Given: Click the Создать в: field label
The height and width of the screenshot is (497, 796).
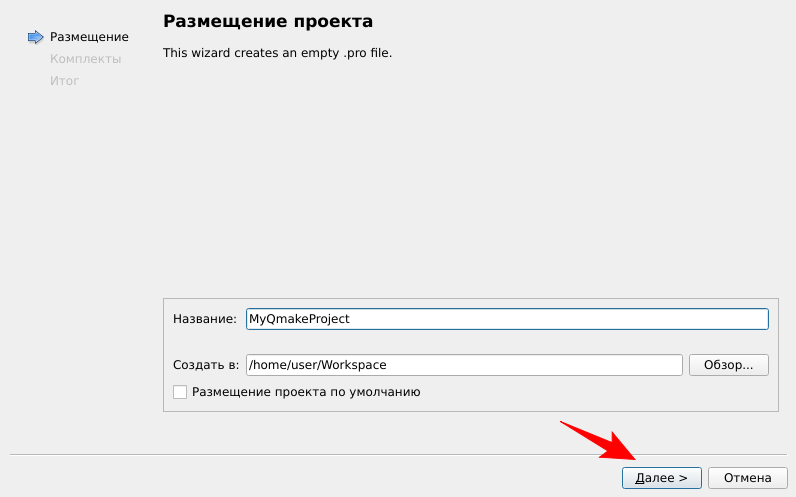Looking at the screenshot, I should 207,365.
